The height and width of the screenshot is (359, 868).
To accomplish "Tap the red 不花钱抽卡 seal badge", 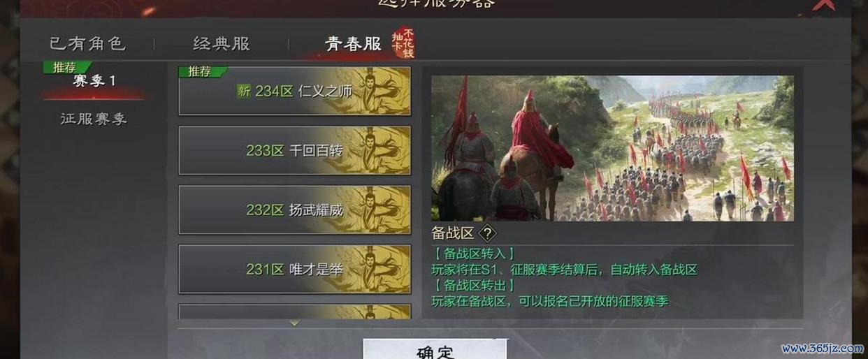I will point(403,45).
